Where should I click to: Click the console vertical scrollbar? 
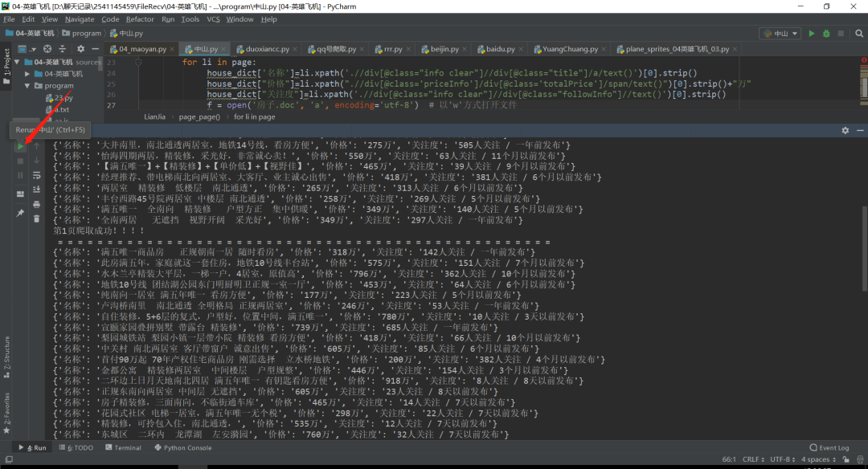click(x=864, y=249)
